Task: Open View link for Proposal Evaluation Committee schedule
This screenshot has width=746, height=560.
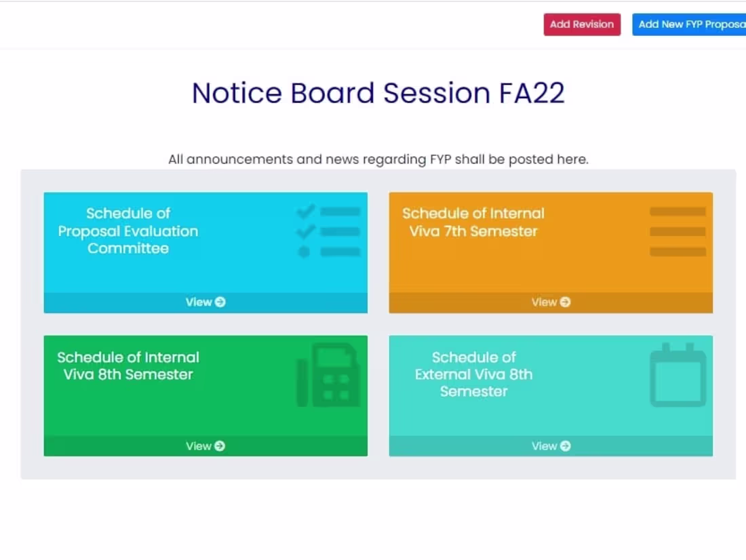Action: [x=199, y=302]
